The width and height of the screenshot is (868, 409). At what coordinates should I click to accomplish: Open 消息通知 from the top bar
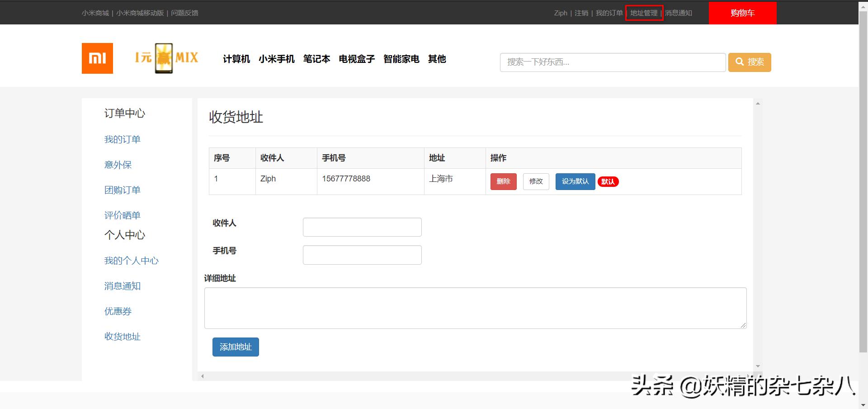[679, 13]
